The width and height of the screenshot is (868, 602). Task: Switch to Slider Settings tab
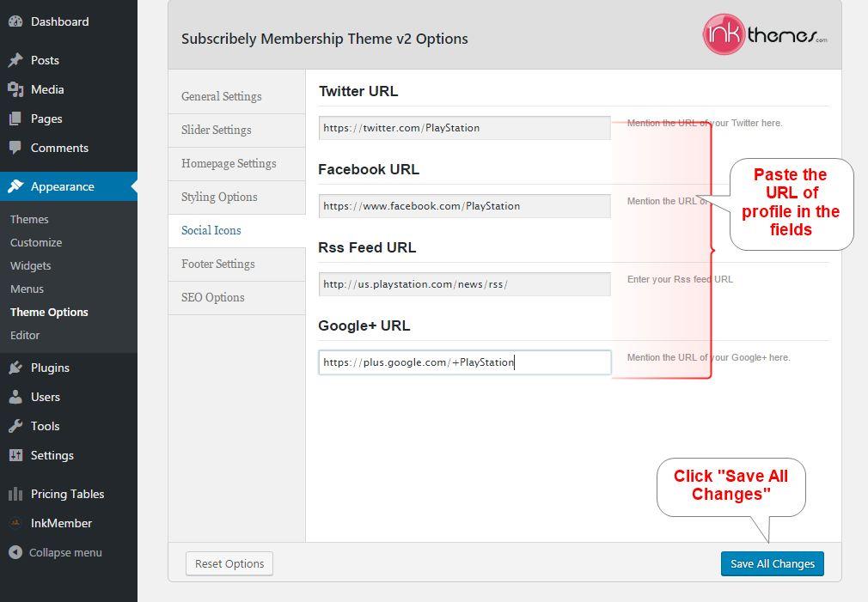237,130
